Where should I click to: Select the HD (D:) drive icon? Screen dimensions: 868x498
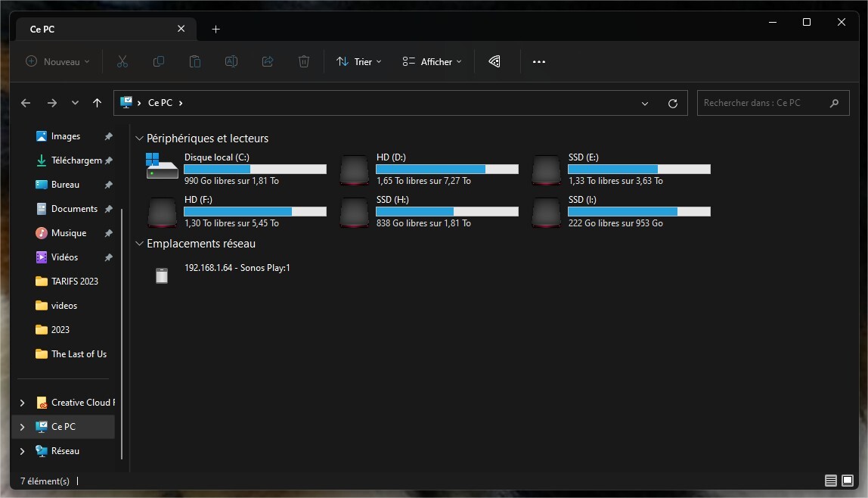[355, 170]
